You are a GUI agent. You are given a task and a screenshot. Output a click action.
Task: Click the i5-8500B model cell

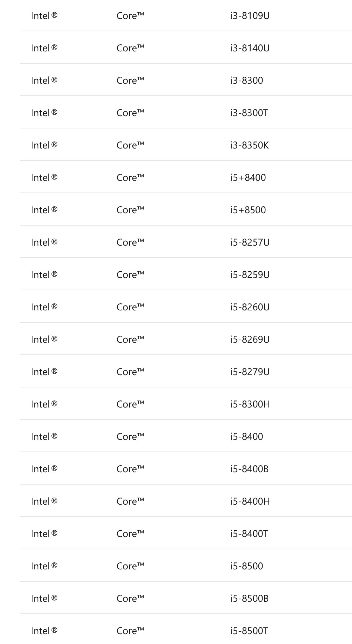click(x=249, y=599)
